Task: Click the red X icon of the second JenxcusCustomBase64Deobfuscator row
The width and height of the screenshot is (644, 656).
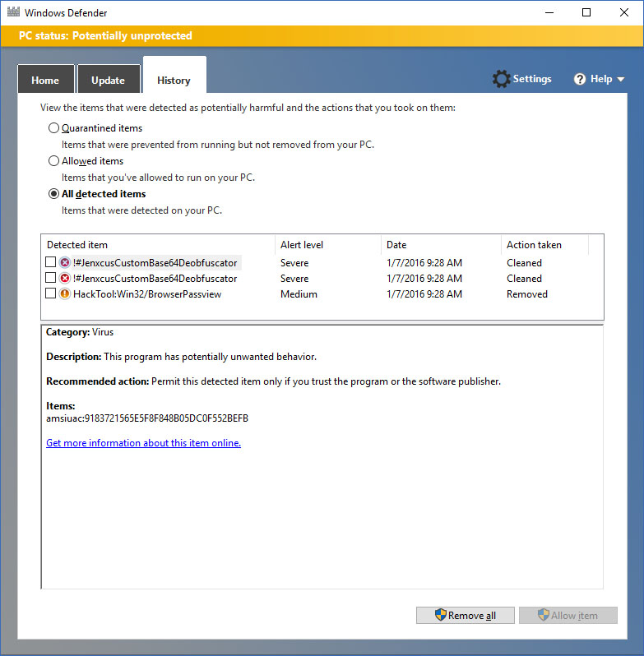Action: (64, 278)
